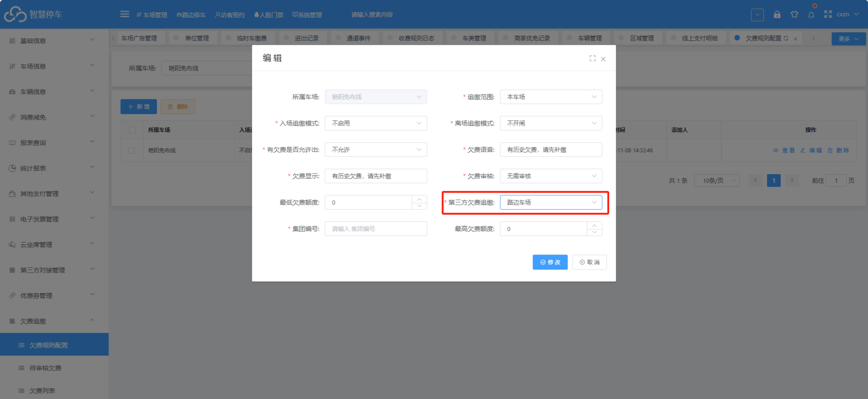
Task: Close the 编辑 dialog
Action: click(x=603, y=59)
